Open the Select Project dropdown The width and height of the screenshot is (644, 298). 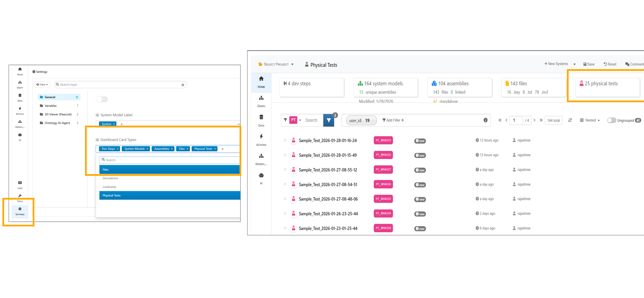[276, 64]
